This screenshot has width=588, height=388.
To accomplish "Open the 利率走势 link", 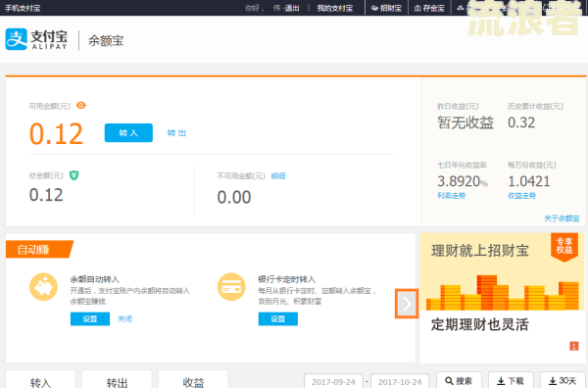I will [451, 196].
